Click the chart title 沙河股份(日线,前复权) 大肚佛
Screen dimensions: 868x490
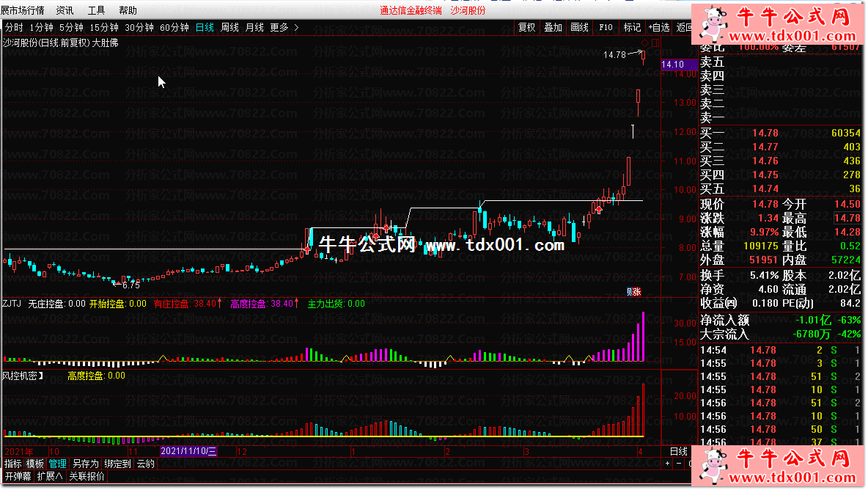click(x=60, y=43)
